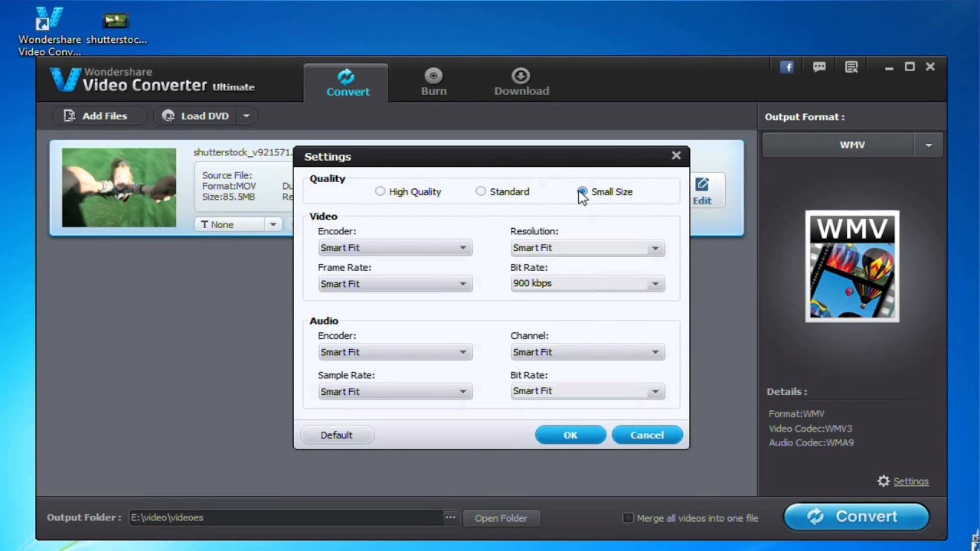
Task: Open the subtitle None dropdown
Action: coord(238,224)
